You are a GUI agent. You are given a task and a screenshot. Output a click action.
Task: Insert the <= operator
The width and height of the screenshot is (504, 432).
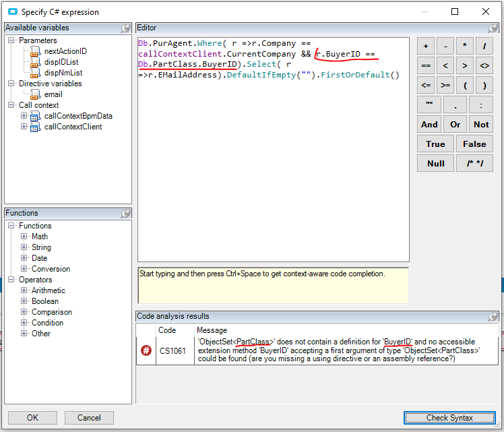(426, 85)
